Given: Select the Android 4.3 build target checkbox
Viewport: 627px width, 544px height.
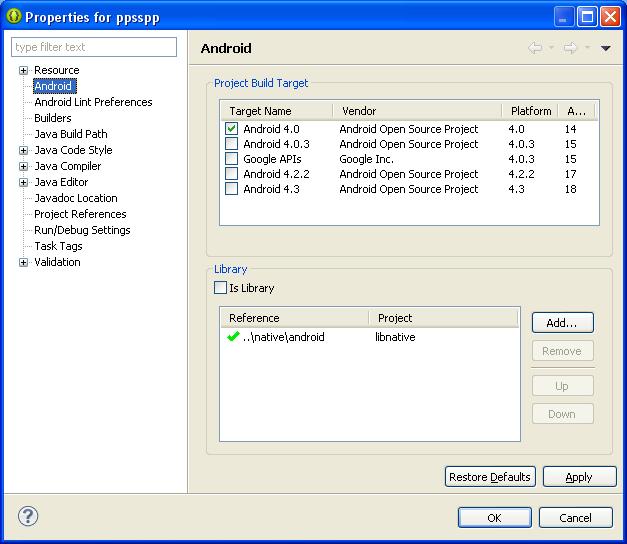Looking at the screenshot, I should pos(232,189).
